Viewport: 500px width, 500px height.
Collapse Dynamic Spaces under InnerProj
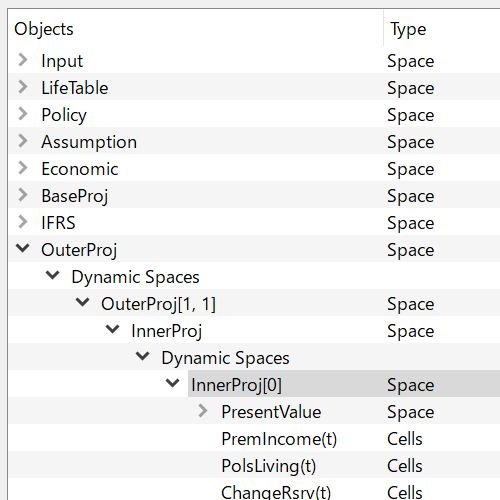142,356
